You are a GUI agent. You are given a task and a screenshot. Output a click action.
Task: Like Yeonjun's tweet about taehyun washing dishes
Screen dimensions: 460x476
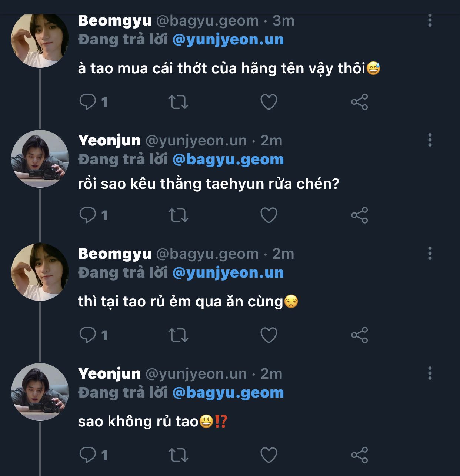click(x=269, y=215)
